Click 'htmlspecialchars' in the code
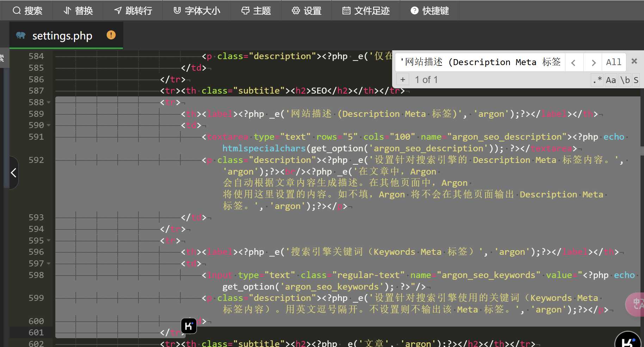 [264, 149]
